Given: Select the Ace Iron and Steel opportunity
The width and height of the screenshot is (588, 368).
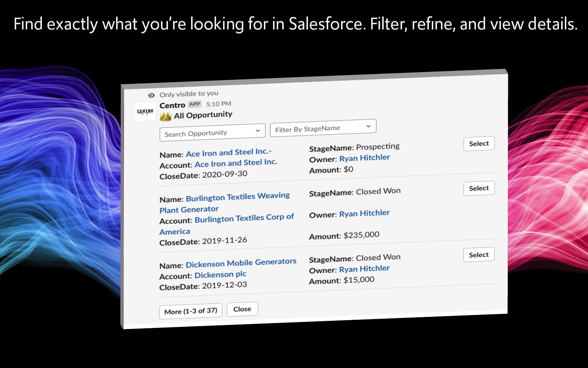Looking at the screenshot, I should click(x=479, y=144).
